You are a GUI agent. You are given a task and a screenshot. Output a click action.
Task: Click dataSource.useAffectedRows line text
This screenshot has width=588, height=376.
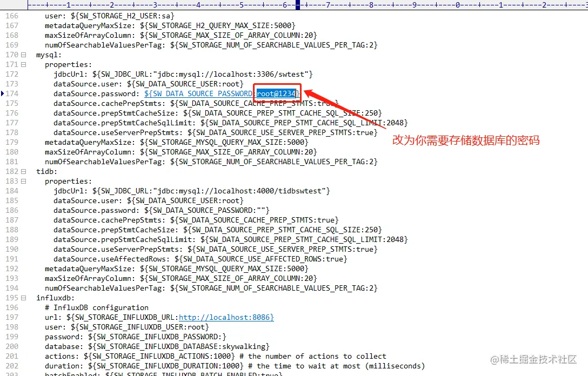tap(201, 259)
